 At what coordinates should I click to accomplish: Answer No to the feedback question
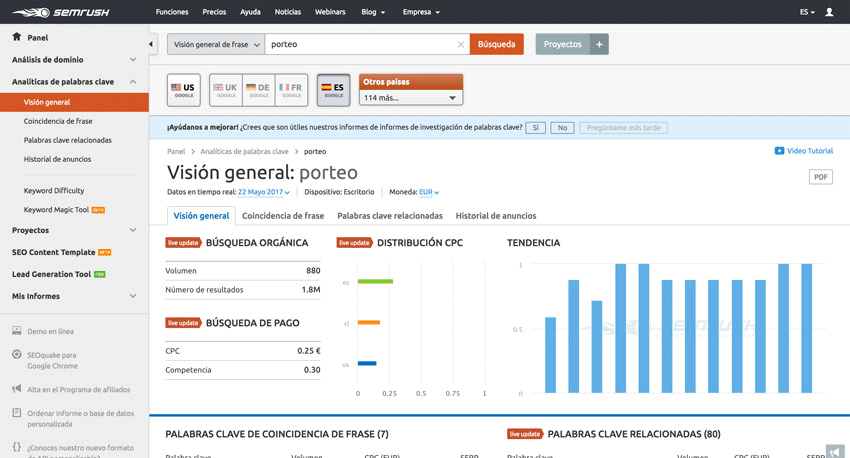tap(562, 128)
